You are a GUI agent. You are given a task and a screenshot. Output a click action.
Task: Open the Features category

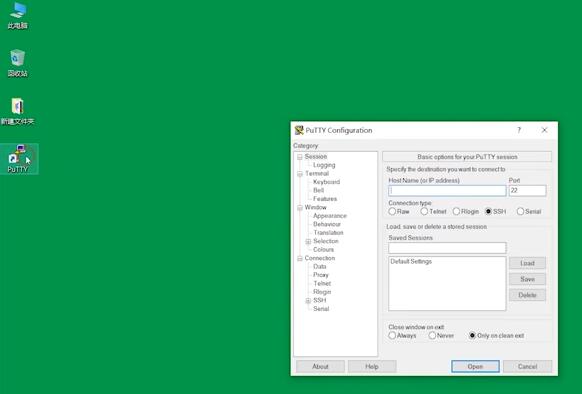[325, 199]
